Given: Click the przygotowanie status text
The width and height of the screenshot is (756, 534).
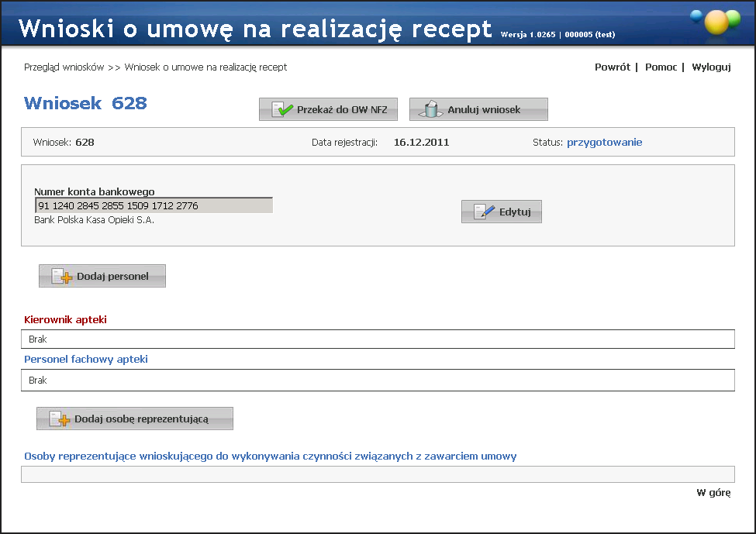Looking at the screenshot, I should [x=604, y=143].
